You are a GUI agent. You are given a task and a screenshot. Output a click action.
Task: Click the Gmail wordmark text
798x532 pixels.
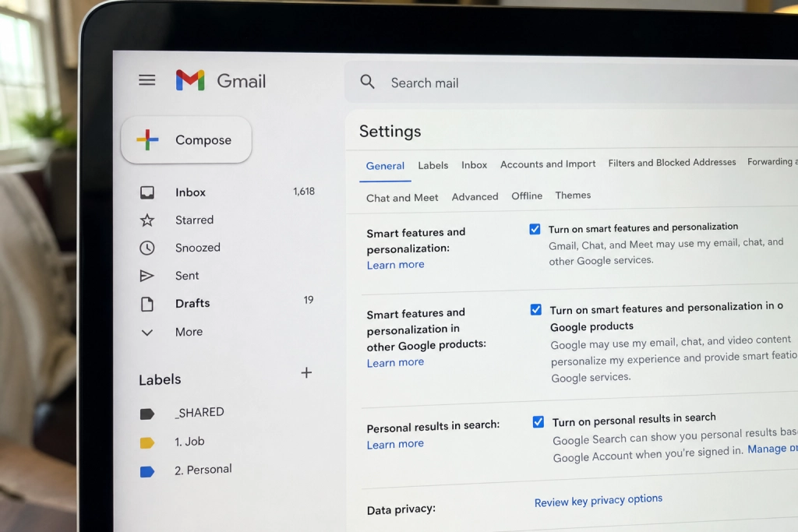242,81
